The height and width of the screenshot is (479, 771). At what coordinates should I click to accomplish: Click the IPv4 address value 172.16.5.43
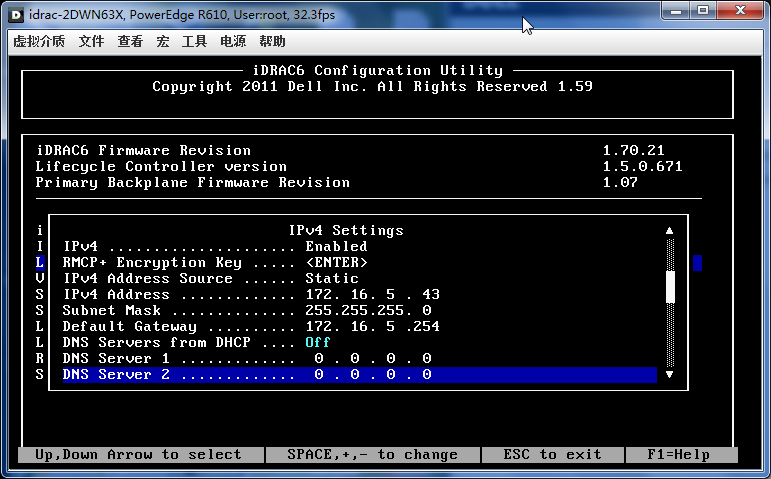[373, 295]
